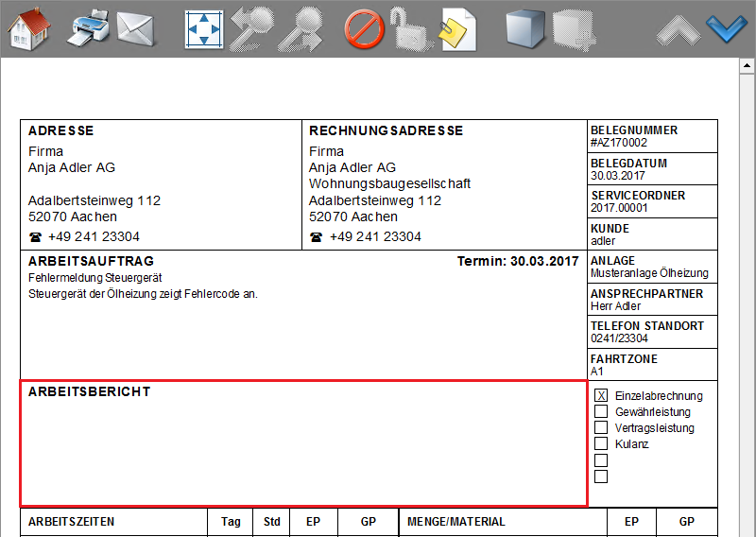Viewport: 756px width, 537px height.
Task: Click the first unlabeled checkbox below Kulanz
Action: 601,460
